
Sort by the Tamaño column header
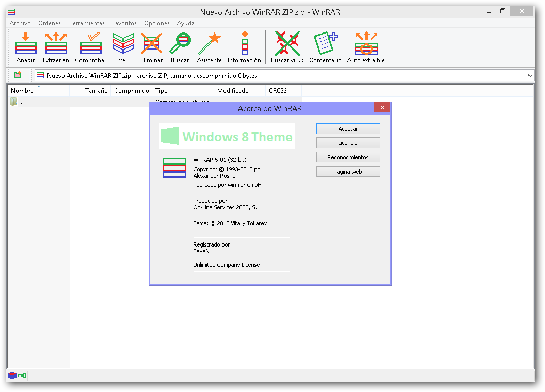(x=90, y=90)
